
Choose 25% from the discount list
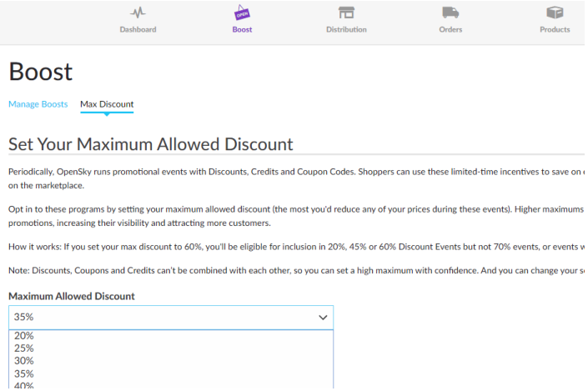point(24,348)
